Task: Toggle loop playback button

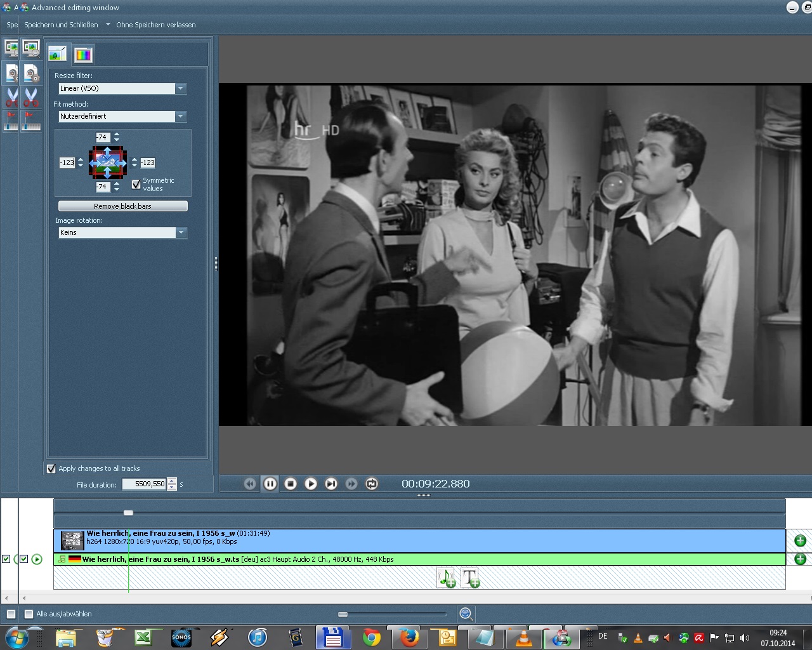Action: 372,484
